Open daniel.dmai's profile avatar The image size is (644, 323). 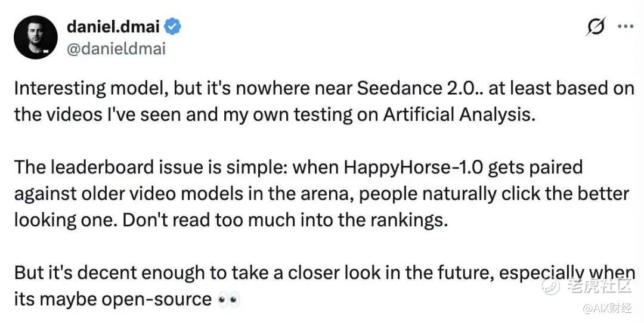pyautogui.click(x=35, y=38)
